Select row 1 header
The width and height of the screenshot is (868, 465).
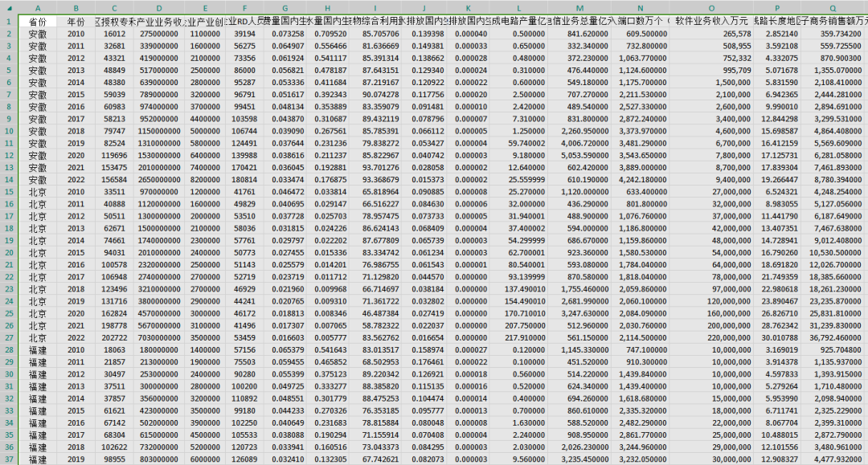click(x=6, y=21)
